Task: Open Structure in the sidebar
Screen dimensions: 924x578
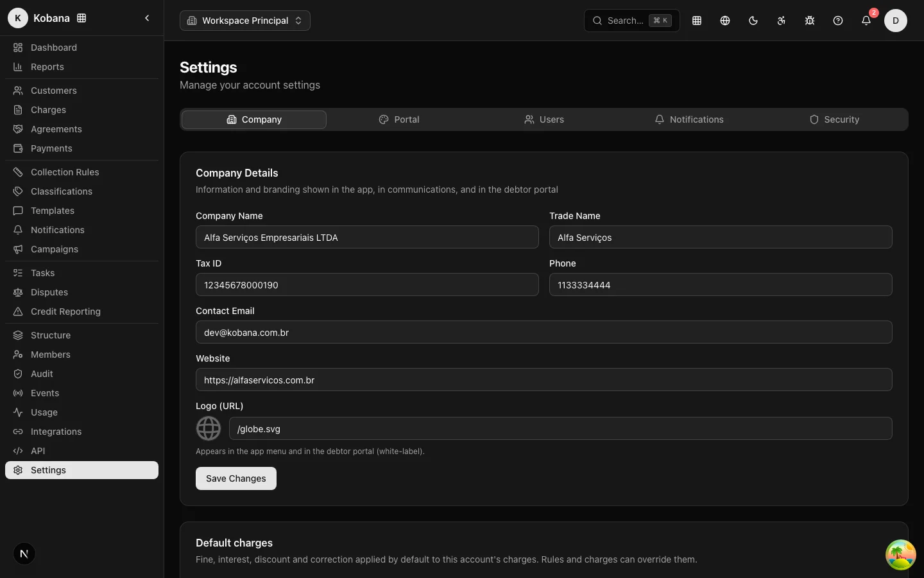Action: [81, 335]
